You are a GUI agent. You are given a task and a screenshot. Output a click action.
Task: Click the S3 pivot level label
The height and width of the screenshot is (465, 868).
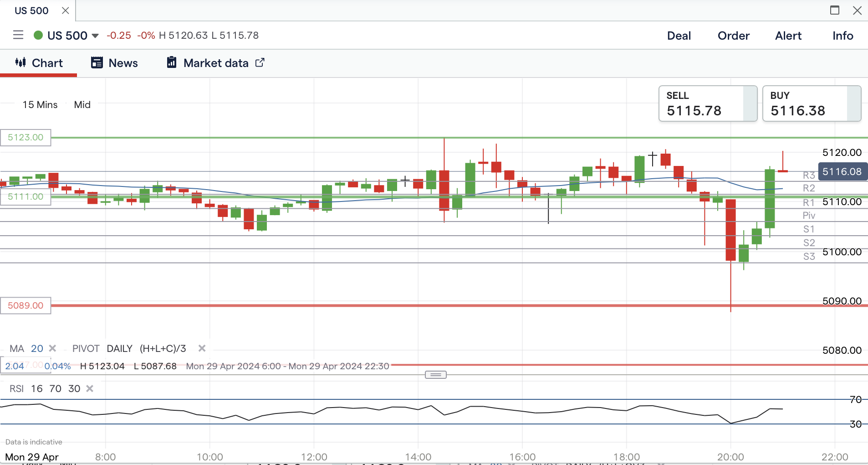pos(809,256)
